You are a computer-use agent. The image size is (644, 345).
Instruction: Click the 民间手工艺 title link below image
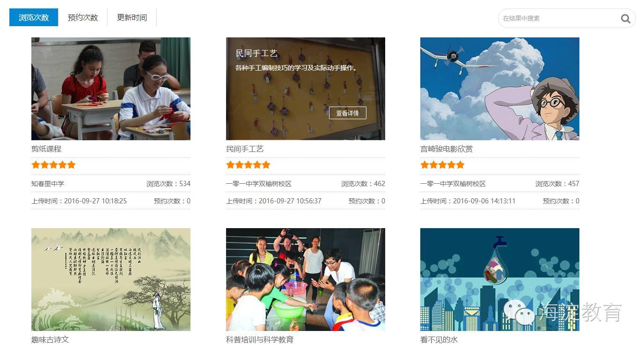(245, 149)
